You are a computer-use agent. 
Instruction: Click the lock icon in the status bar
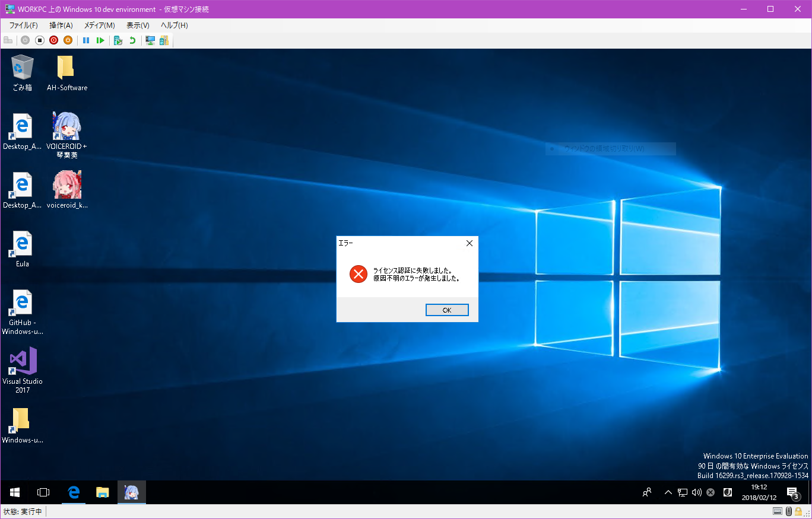click(798, 511)
